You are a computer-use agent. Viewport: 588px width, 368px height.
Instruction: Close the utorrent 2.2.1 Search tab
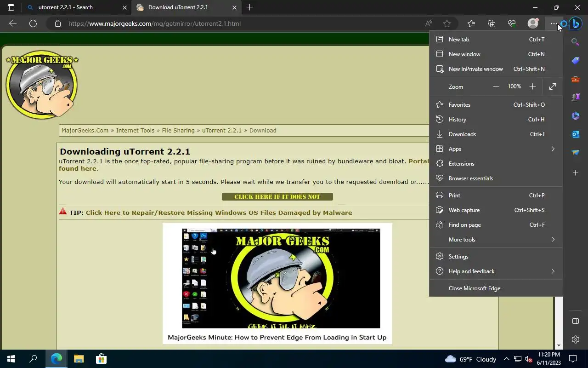(x=124, y=7)
